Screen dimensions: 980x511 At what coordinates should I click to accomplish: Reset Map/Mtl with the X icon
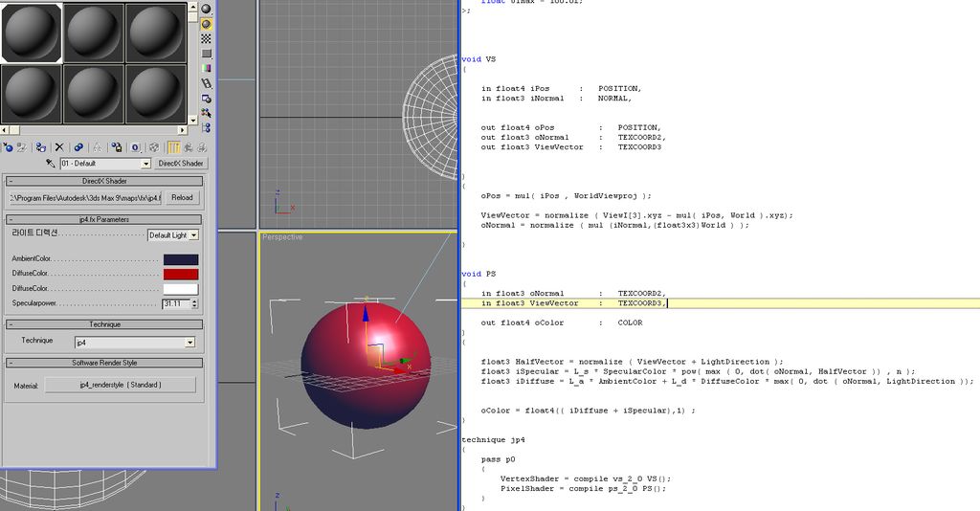click(x=59, y=147)
